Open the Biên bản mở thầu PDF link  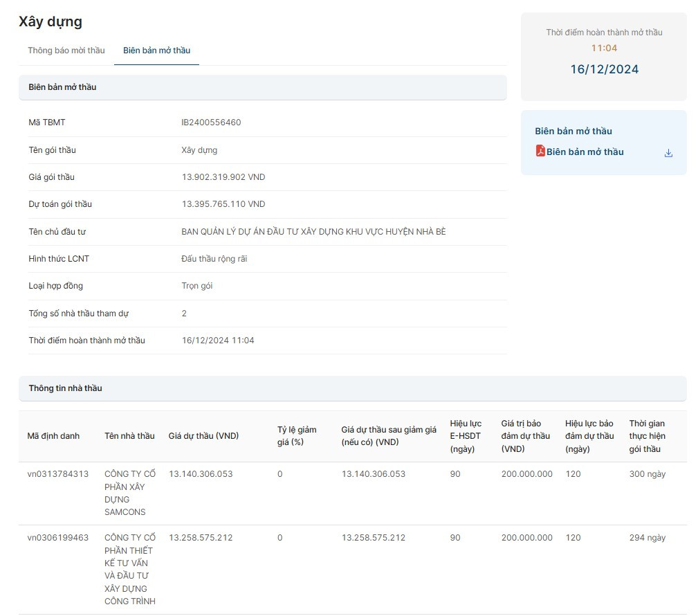pos(585,152)
